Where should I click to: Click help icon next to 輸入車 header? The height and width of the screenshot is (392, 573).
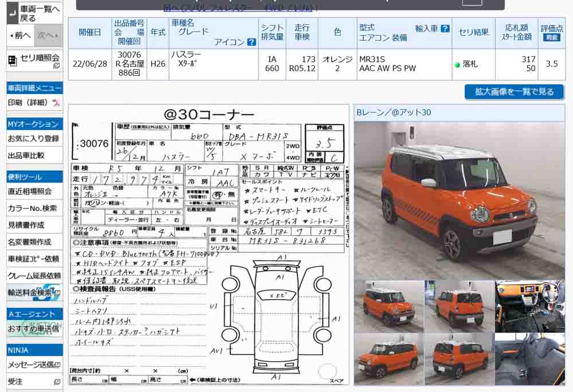445,29
